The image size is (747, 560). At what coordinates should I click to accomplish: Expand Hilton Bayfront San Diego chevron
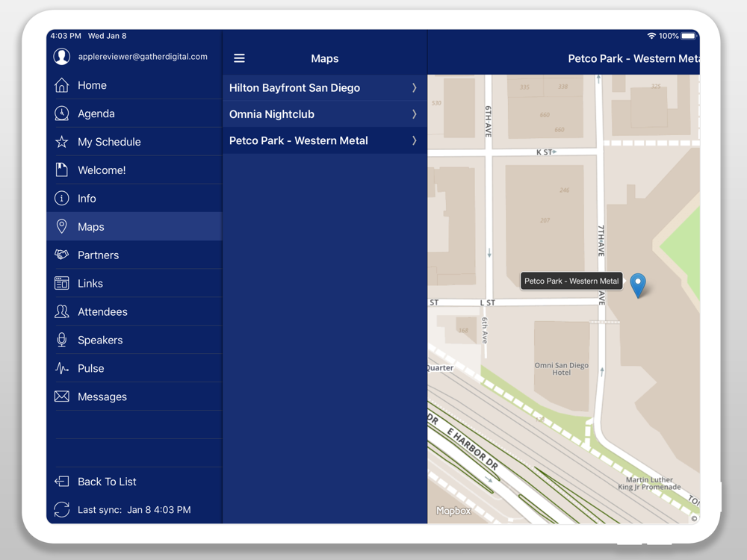(x=415, y=87)
